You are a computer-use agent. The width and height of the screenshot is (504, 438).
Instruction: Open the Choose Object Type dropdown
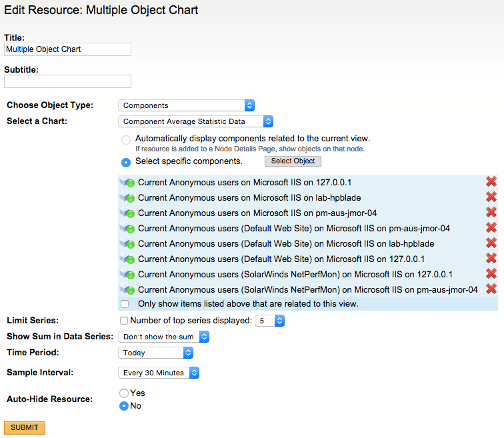click(x=186, y=105)
